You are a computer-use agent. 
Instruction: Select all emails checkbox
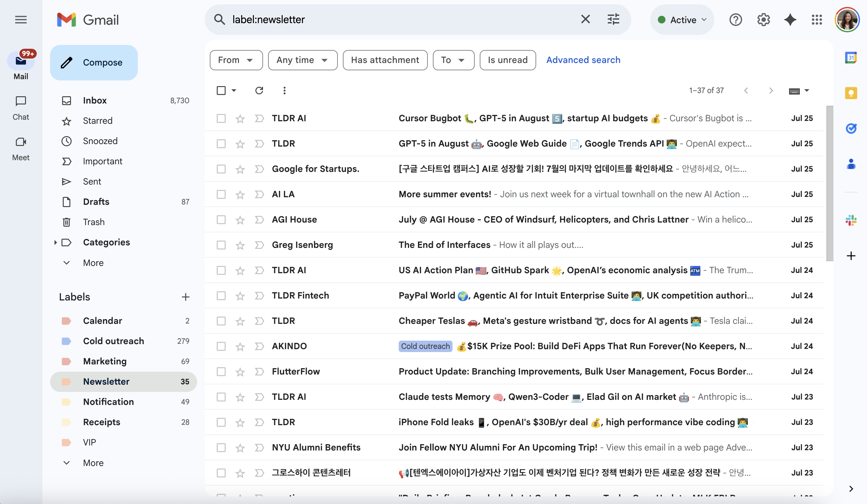tap(221, 91)
